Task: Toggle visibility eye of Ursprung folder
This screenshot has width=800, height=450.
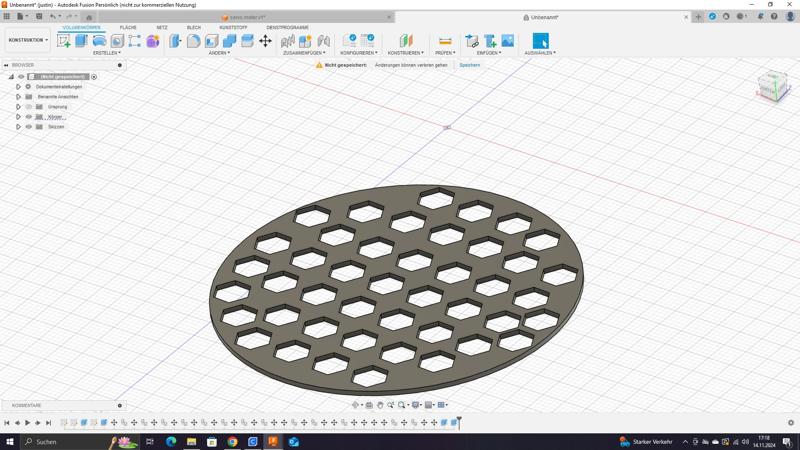Action: coord(29,107)
